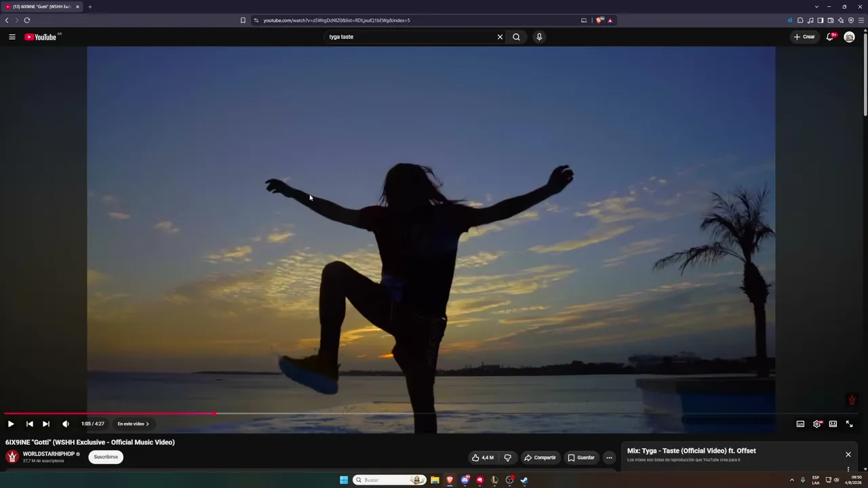Image resolution: width=868 pixels, height=488 pixels.
Task: Open Brave Leo AI sparkle icon
Action: click(x=841, y=20)
